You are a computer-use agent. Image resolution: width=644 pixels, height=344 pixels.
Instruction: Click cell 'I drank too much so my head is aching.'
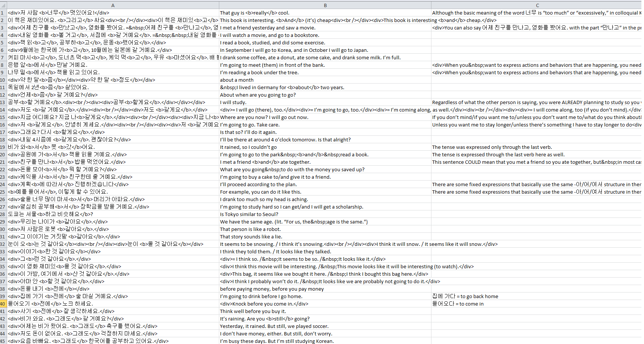pyautogui.click(x=325, y=199)
